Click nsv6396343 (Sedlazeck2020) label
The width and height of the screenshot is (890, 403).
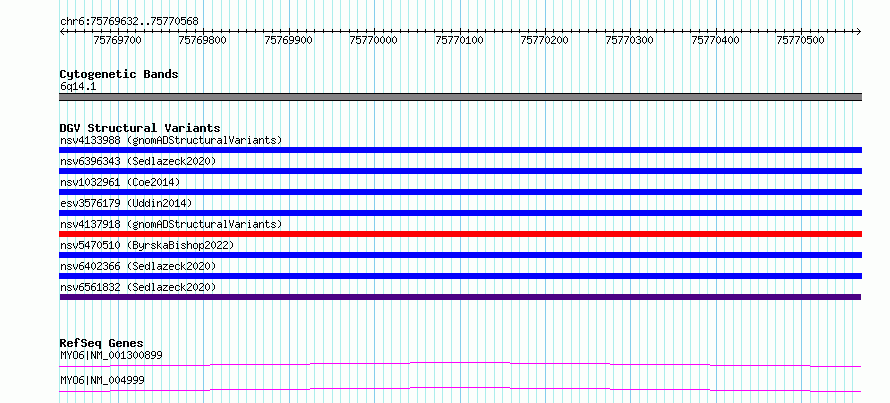point(138,161)
